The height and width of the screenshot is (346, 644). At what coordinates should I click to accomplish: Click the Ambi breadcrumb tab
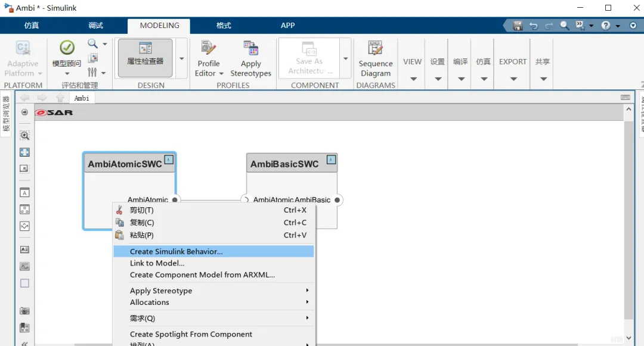point(81,98)
